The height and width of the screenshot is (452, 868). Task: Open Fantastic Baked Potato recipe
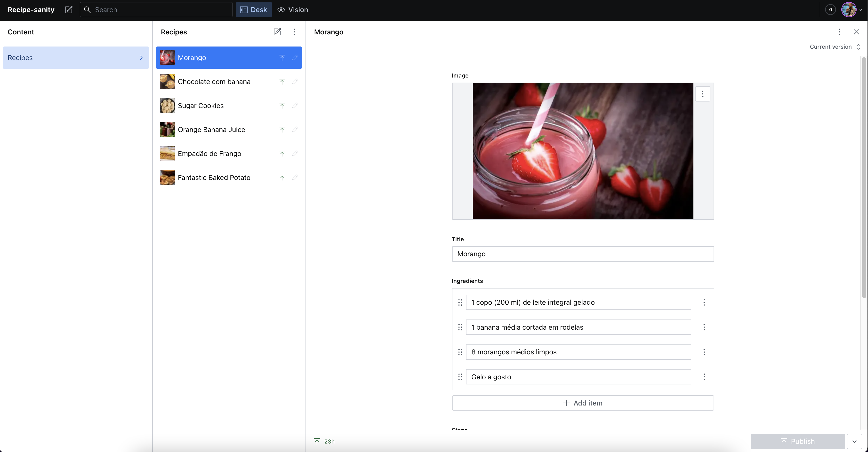coord(229,178)
